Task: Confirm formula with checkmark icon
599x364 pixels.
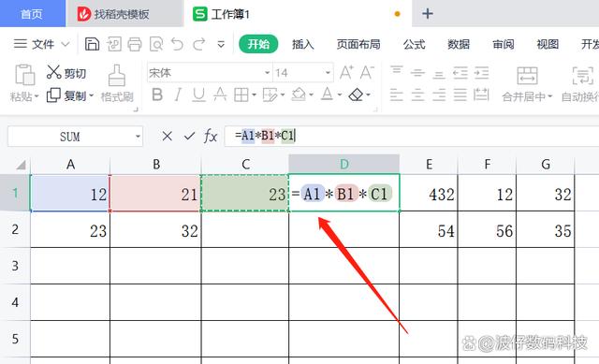Action: pos(189,136)
